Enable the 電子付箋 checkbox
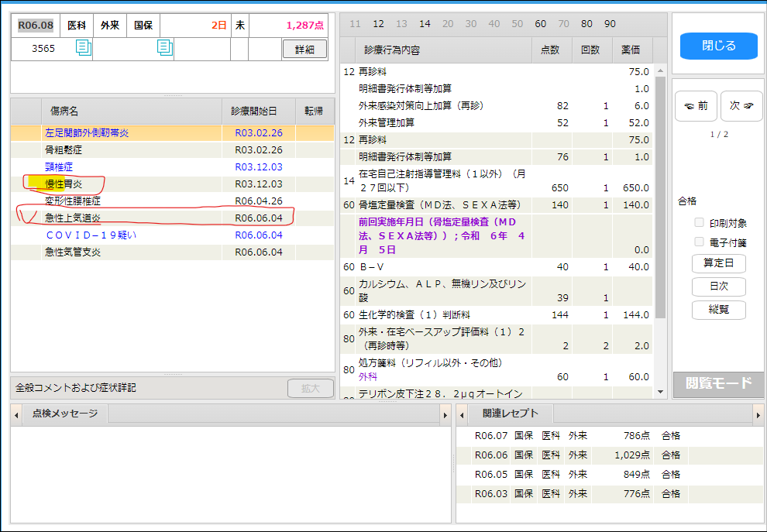This screenshot has width=767, height=532. (x=700, y=242)
